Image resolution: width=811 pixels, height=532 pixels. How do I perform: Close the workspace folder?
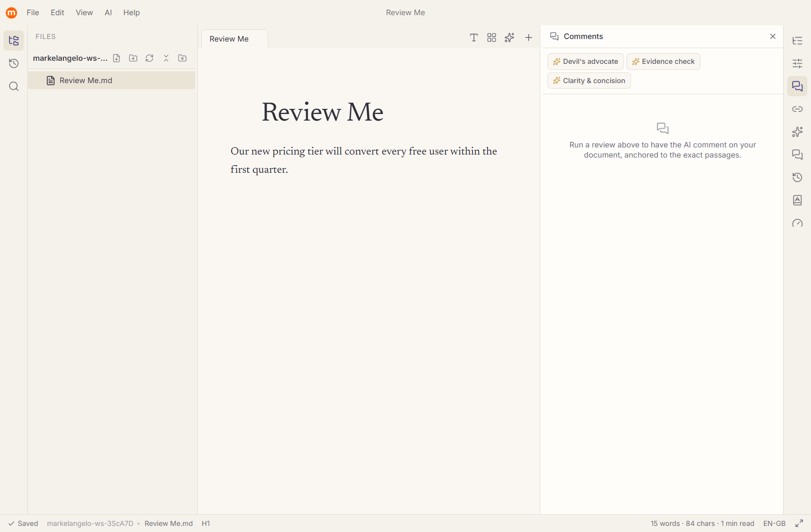[x=182, y=58]
